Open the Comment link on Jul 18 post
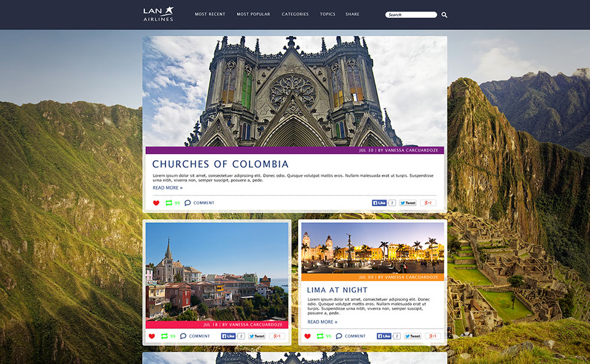The image size is (590, 364). tap(199, 336)
